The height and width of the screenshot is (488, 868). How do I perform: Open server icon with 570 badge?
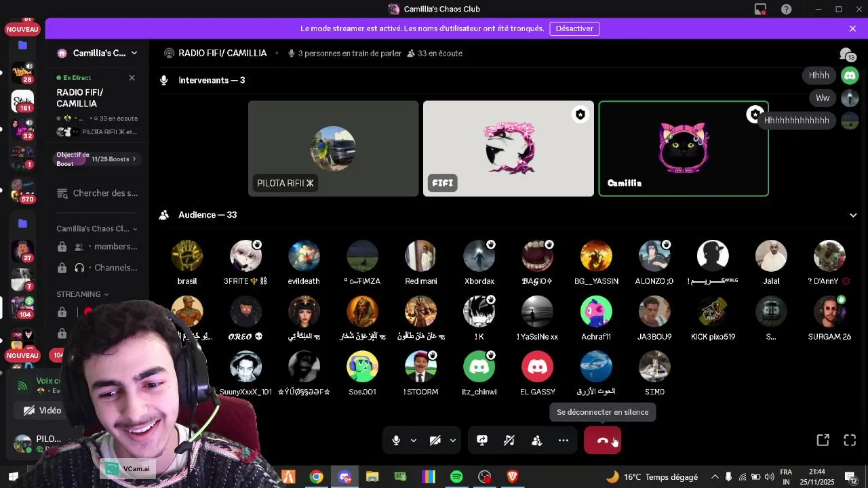pos(22,192)
